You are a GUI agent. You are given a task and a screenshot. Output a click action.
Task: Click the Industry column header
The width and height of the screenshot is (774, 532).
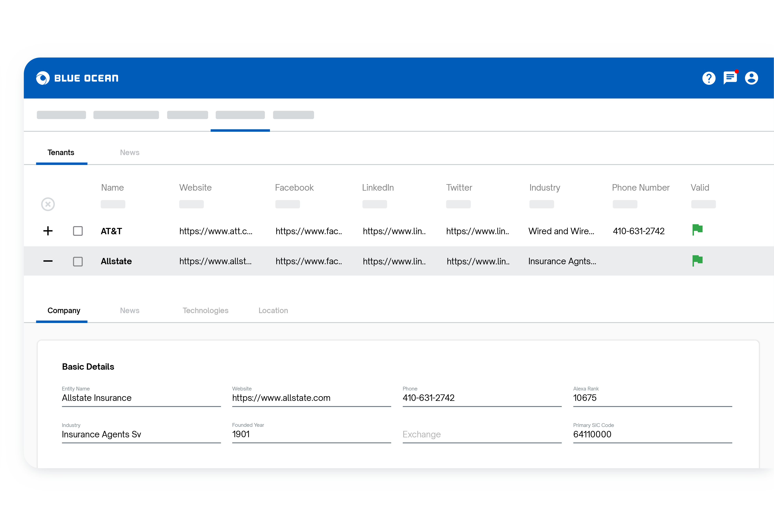tap(544, 188)
